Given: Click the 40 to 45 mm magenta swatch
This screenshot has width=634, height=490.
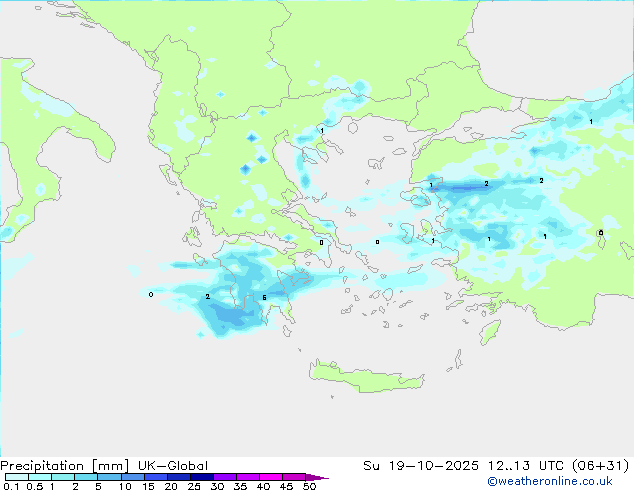Looking at the screenshot, I should tap(271, 477).
